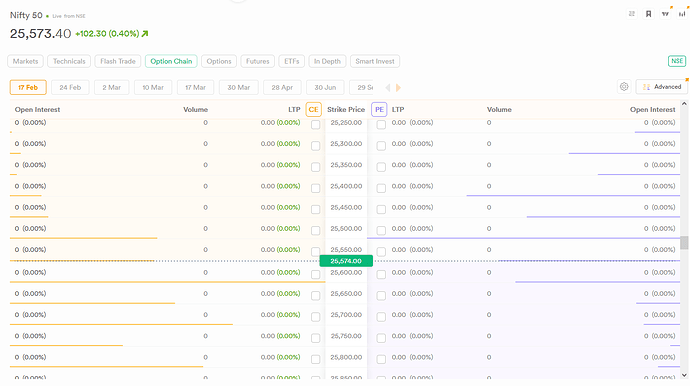Select the 28 Apr expiry

(282, 87)
